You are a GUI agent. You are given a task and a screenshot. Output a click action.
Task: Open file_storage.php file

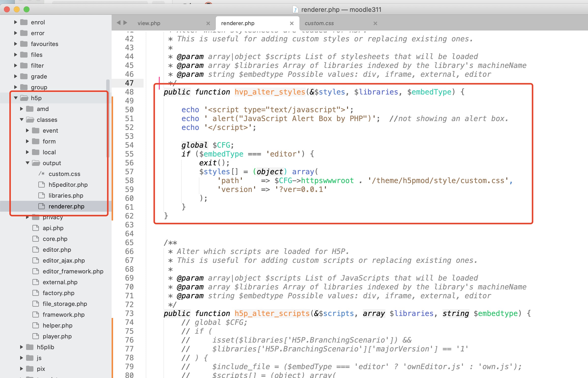(x=65, y=304)
